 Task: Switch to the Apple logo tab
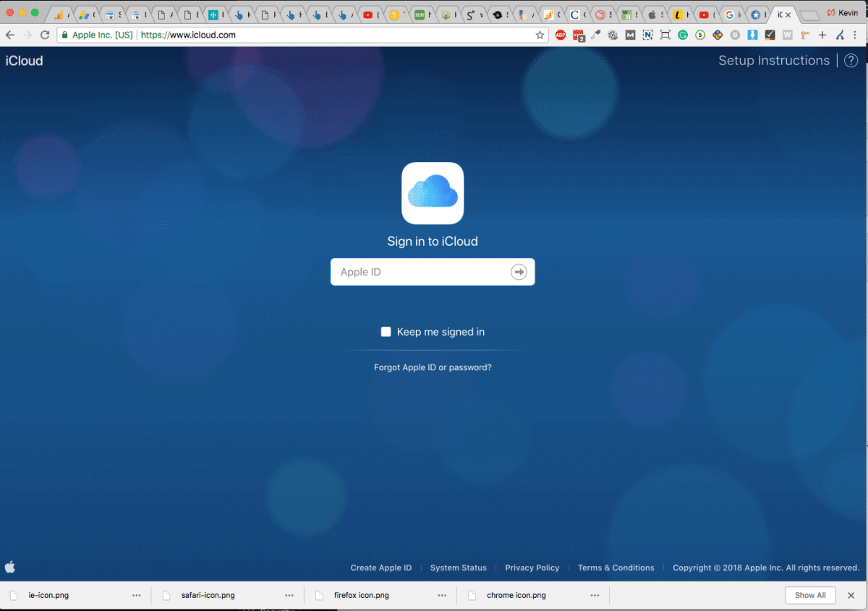pos(653,14)
